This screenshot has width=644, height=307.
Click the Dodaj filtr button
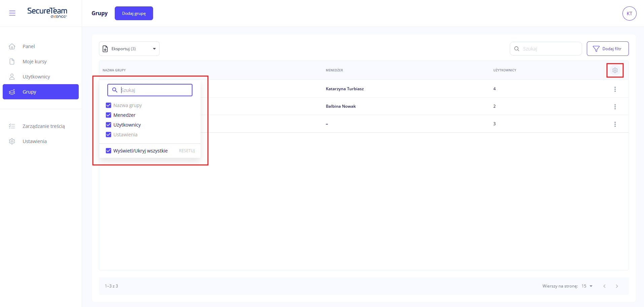(x=607, y=49)
